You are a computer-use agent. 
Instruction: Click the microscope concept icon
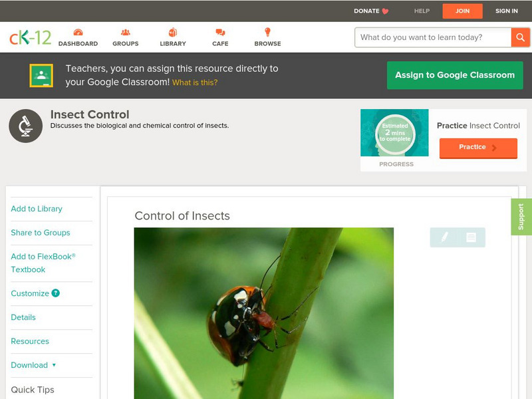(x=25, y=124)
